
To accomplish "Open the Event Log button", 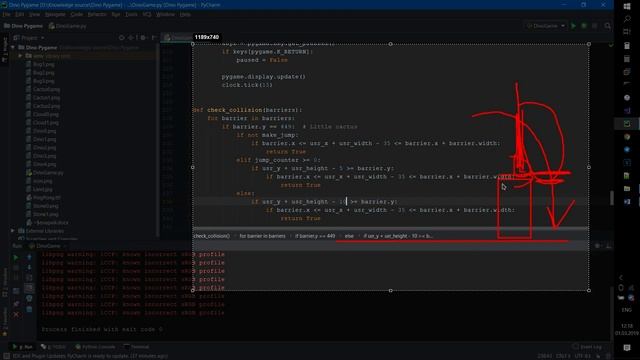I will [587, 347].
